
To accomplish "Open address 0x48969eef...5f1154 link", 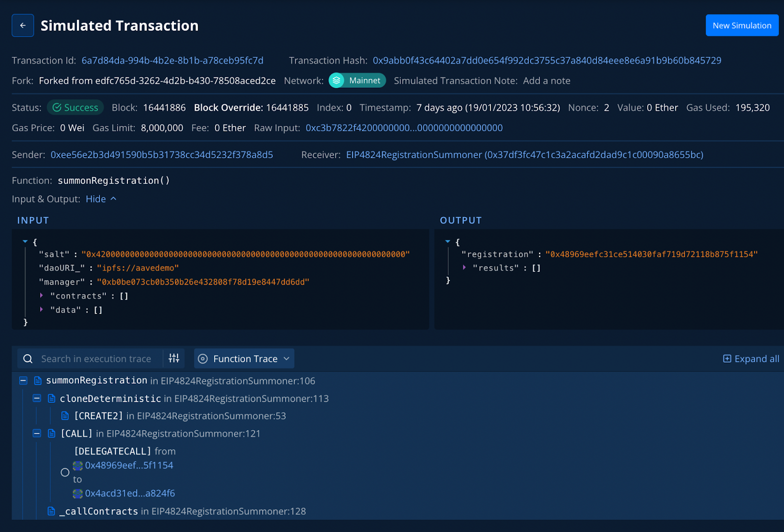I will 129,465.
